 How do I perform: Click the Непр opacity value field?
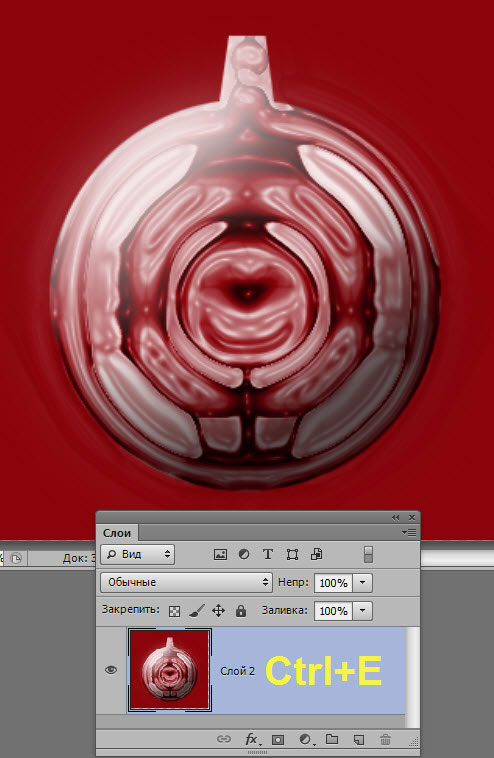click(x=334, y=583)
